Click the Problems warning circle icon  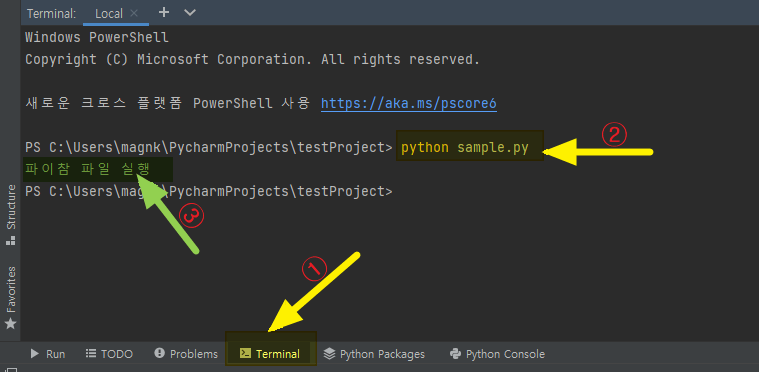tap(159, 353)
